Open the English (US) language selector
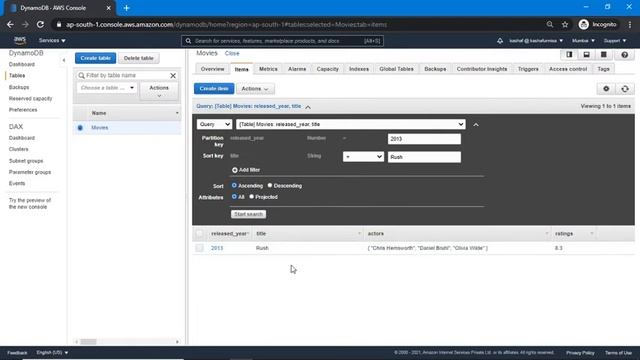Image resolution: width=640 pixels, height=360 pixels. point(52,353)
